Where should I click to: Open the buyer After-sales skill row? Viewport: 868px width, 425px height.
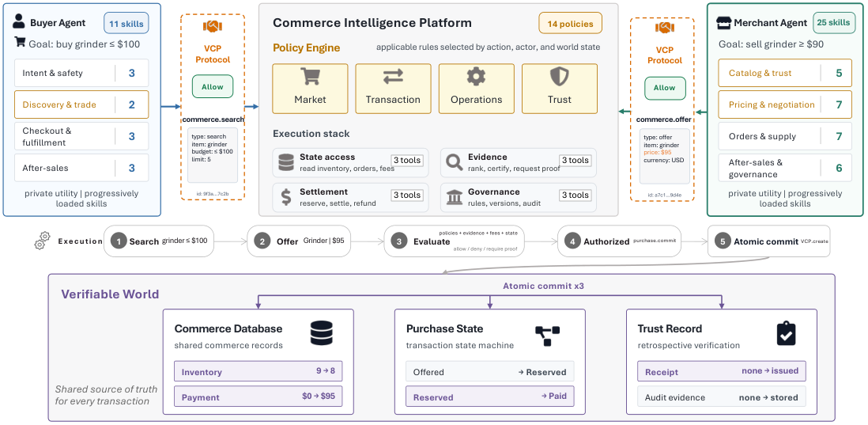[x=81, y=168]
